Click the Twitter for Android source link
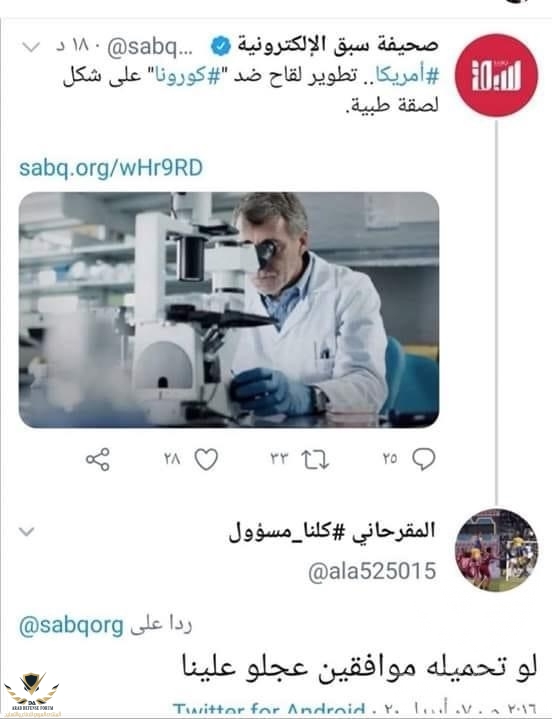Image resolution: width=552 pixels, height=719 pixels. (x=269, y=710)
